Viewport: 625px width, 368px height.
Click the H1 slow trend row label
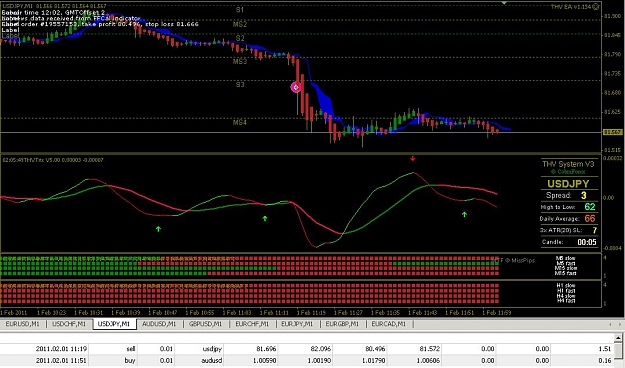coord(566,285)
